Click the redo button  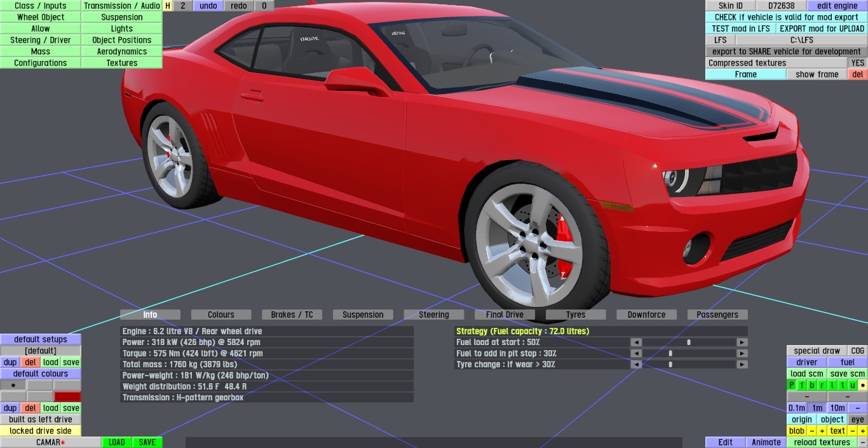(239, 6)
